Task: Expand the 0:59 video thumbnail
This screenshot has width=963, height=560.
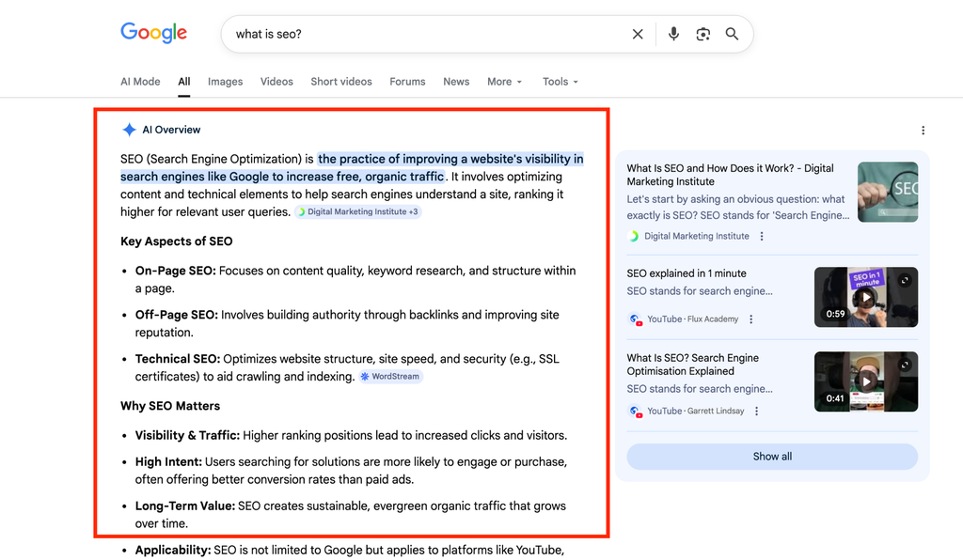Action: (x=905, y=280)
